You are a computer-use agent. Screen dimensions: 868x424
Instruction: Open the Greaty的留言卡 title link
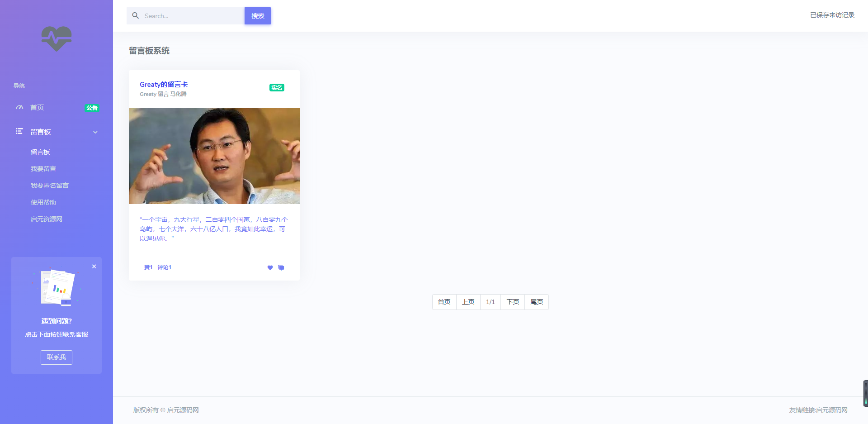tap(164, 85)
